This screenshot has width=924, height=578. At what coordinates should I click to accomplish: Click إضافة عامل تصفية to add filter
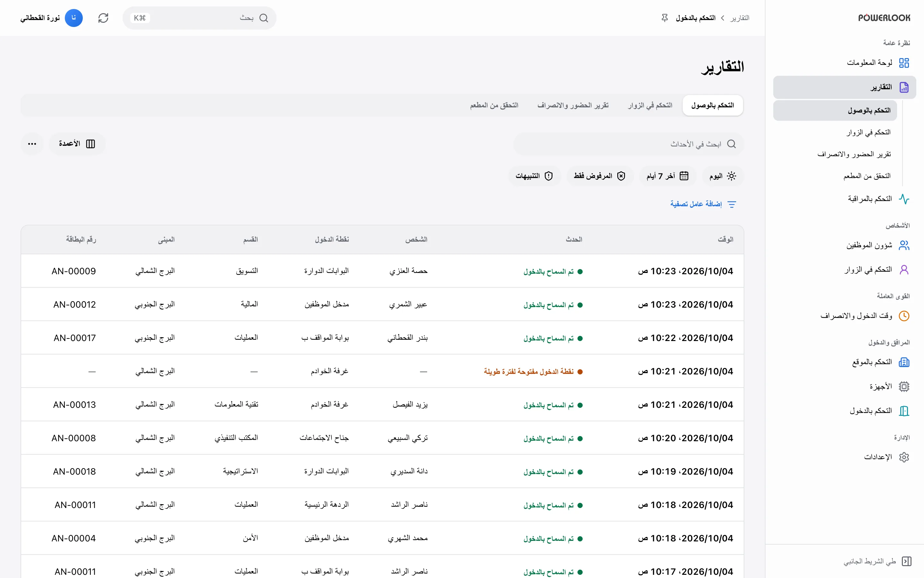point(703,204)
